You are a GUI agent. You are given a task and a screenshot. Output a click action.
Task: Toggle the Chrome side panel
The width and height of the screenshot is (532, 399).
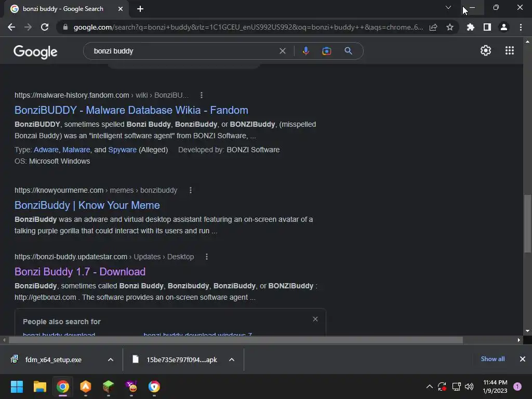[487, 27]
